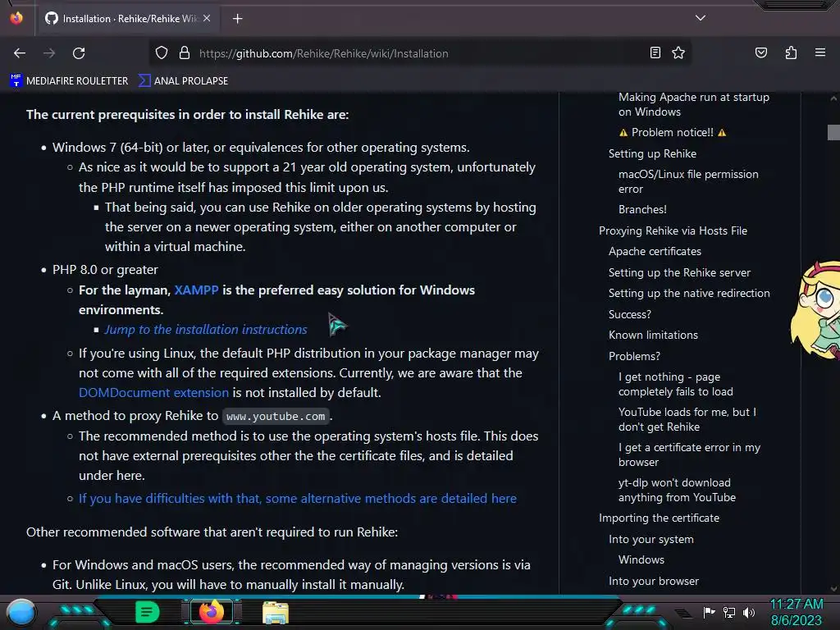This screenshot has width=840, height=630.
Task: Click the scrollbar up arrow
Action: point(833,98)
